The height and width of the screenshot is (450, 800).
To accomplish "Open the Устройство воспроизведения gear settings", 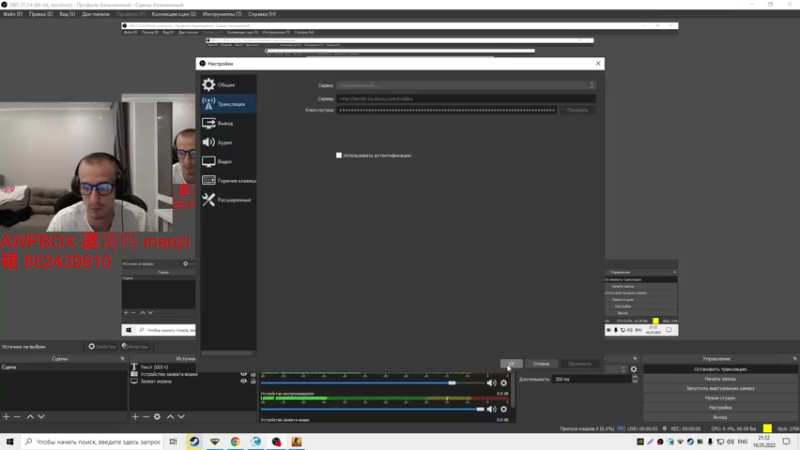I will 504,409.
